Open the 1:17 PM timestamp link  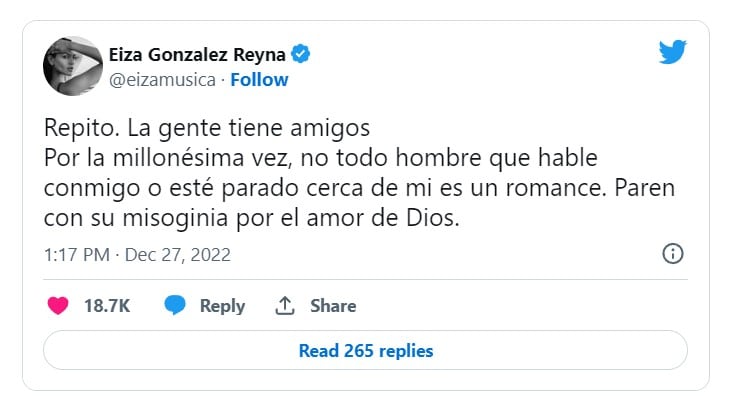[x=77, y=255]
